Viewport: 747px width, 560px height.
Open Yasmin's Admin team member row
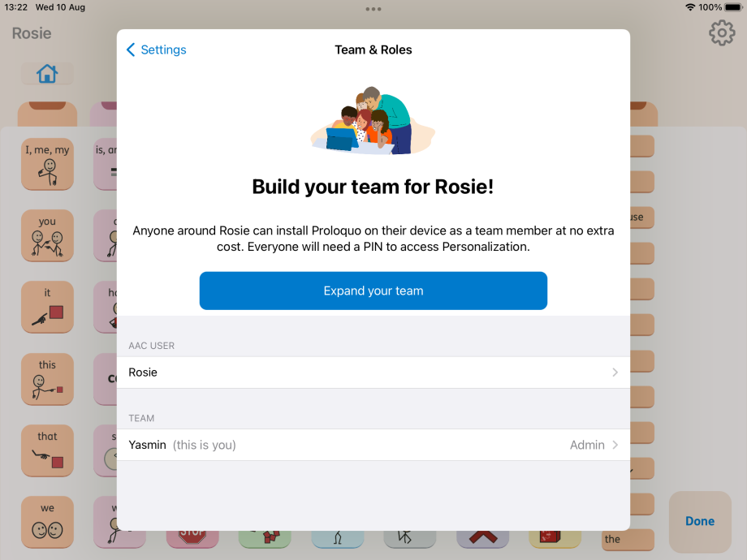(373, 445)
